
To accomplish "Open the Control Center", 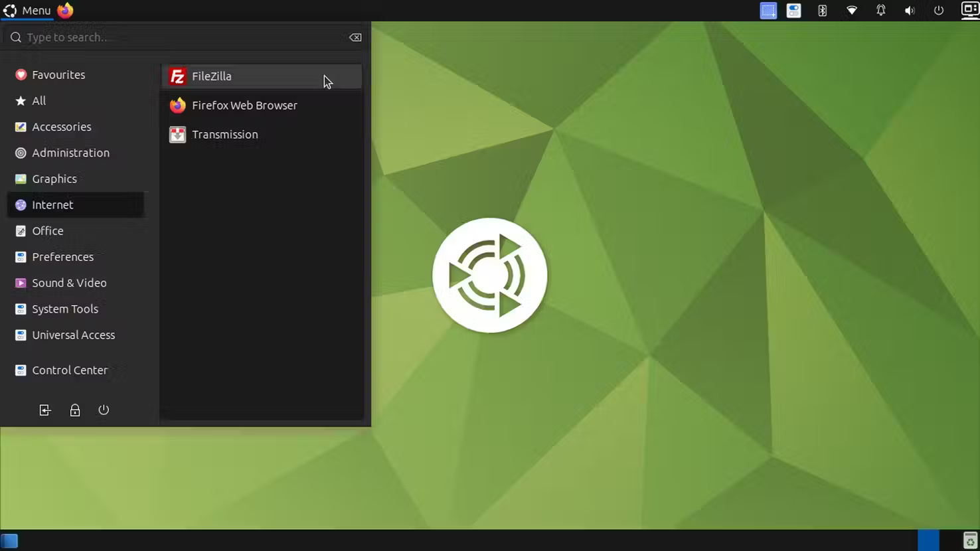I will 70,370.
